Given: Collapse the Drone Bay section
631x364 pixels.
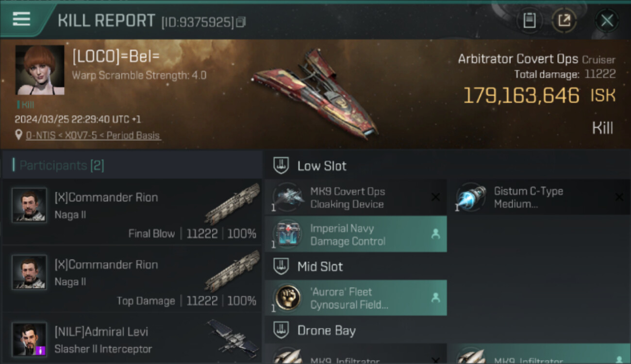Looking at the screenshot, I should (281, 330).
